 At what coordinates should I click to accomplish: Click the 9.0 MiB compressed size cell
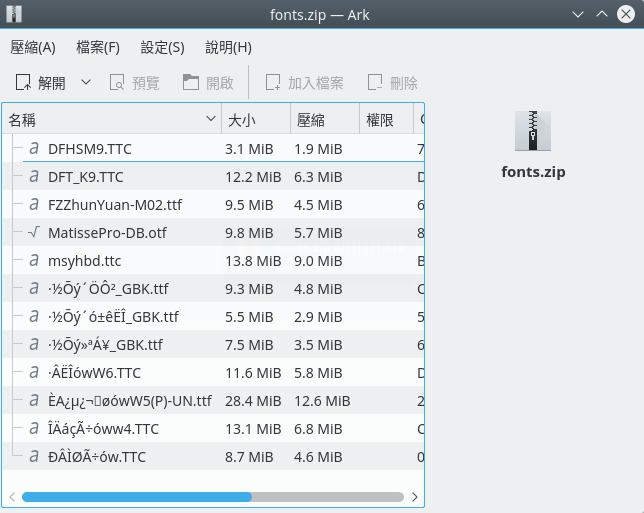[318, 261]
